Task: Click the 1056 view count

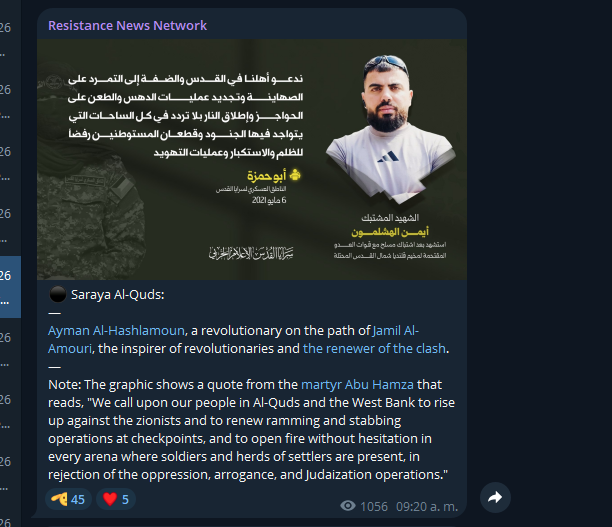Action: (x=374, y=506)
